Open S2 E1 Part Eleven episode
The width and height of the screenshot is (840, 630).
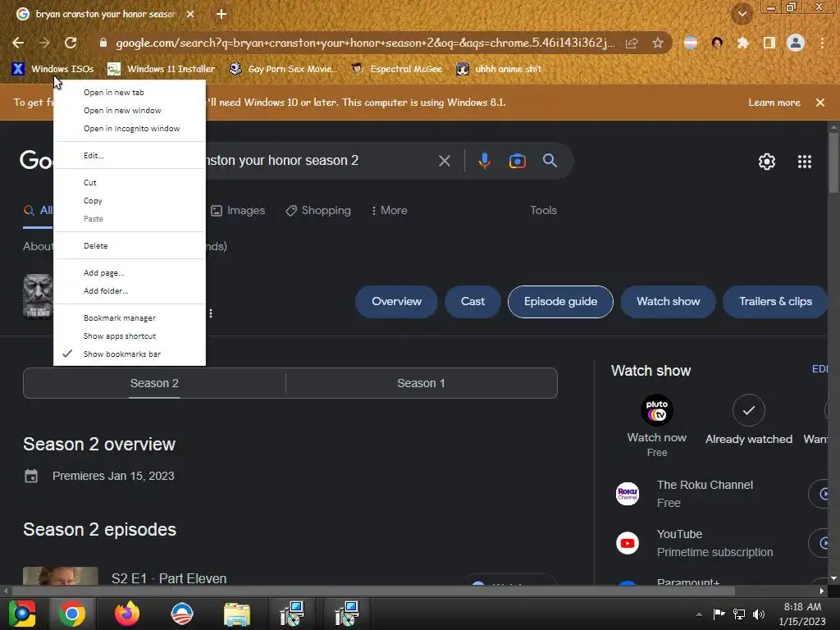tap(169, 578)
